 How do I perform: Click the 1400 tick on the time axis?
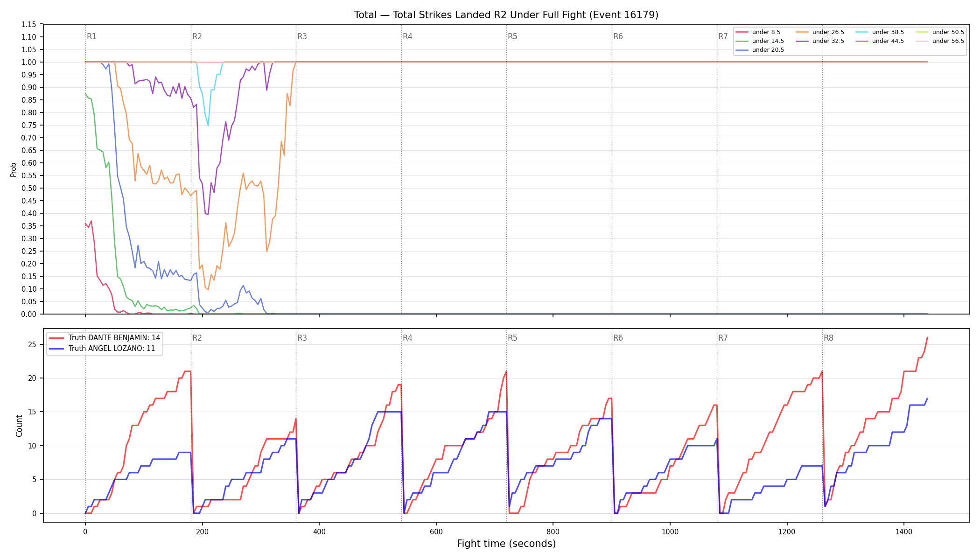pos(904,531)
